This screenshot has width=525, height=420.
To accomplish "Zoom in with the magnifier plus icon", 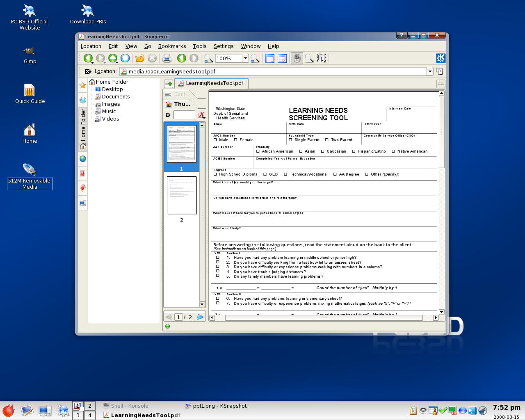I will (209, 58).
